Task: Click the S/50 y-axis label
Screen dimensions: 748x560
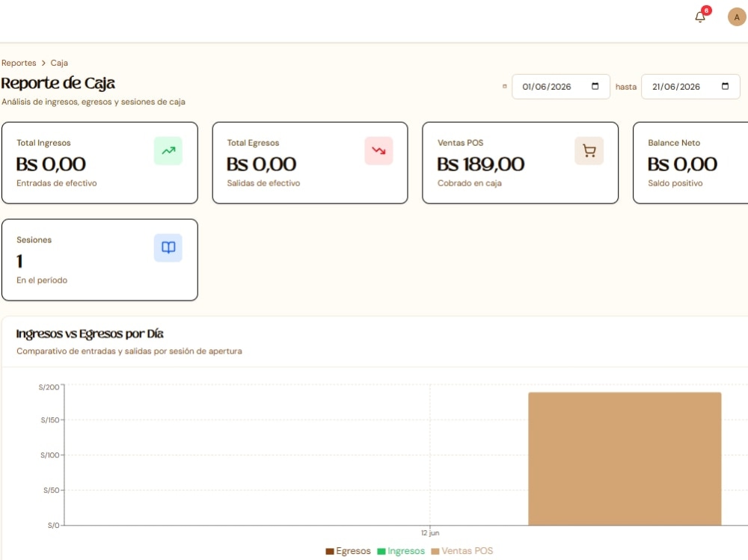Action: click(52, 490)
